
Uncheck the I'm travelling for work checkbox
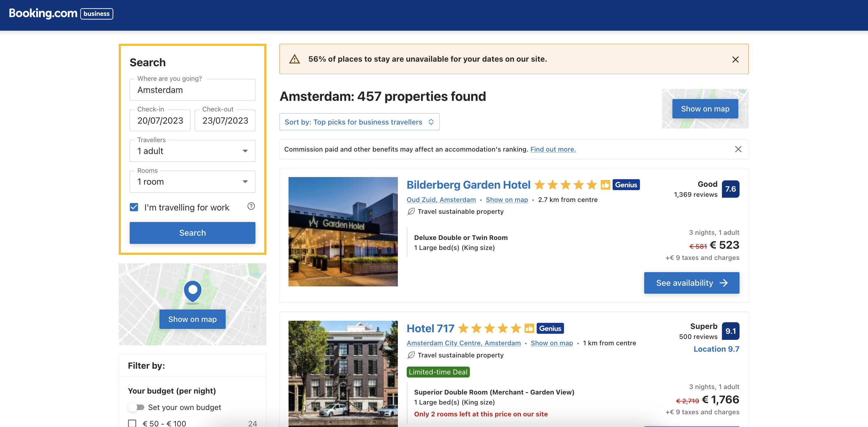tap(134, 207)
